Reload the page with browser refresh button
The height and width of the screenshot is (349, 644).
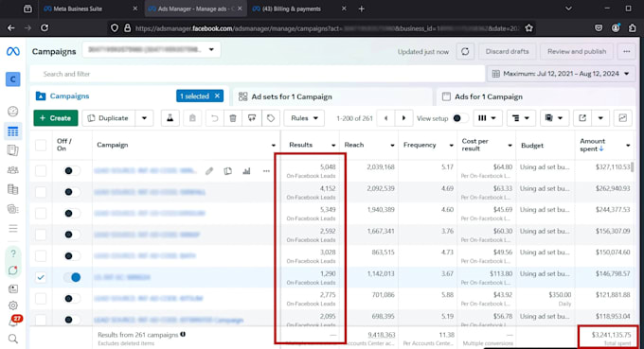point(45,27)
